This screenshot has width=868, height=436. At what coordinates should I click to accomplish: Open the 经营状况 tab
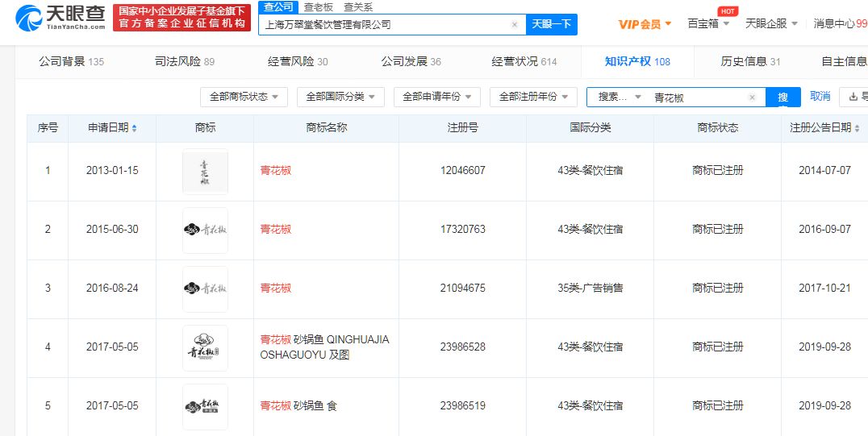[x=524, y=61]
